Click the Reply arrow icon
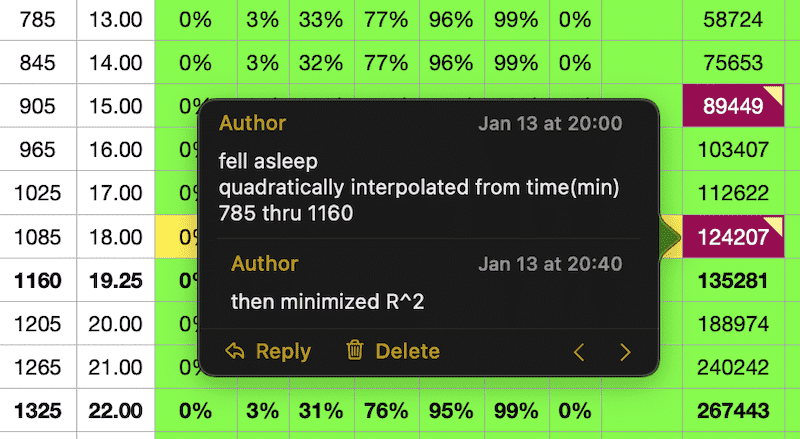 click(x=236, y=351)
